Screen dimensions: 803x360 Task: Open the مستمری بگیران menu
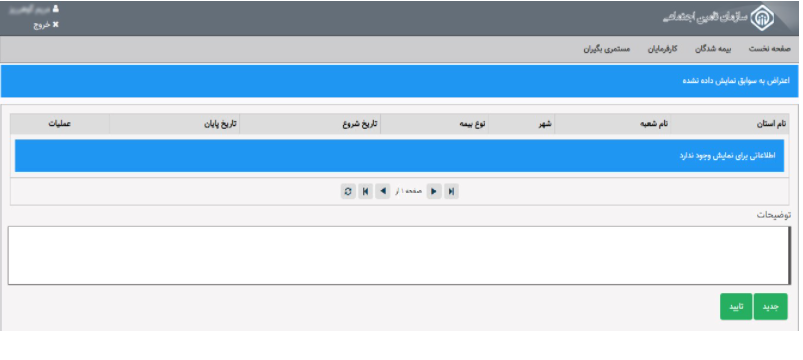click(x=607, y=49)
